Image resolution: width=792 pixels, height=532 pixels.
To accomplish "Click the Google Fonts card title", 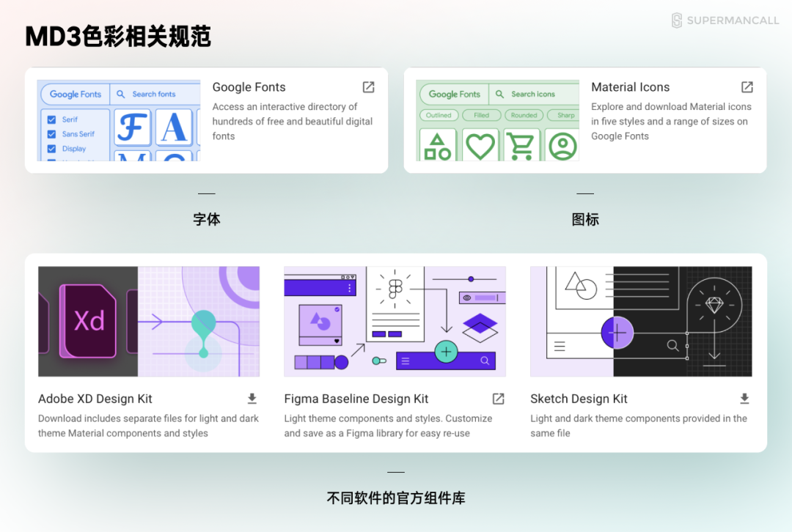I will coord(249,87).
